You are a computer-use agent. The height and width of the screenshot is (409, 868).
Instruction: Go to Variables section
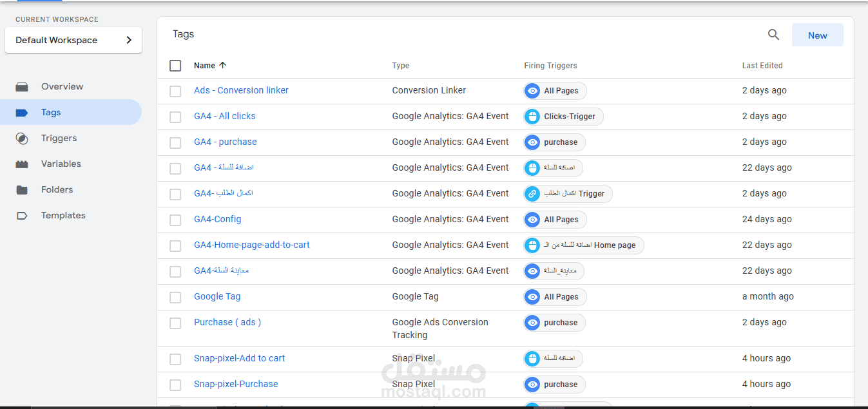(x=71, y=164)
